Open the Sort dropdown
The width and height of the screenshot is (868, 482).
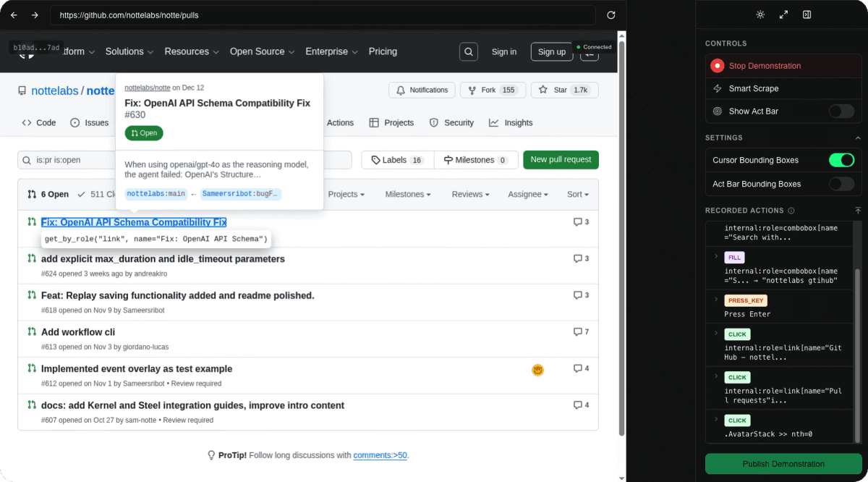578,194
